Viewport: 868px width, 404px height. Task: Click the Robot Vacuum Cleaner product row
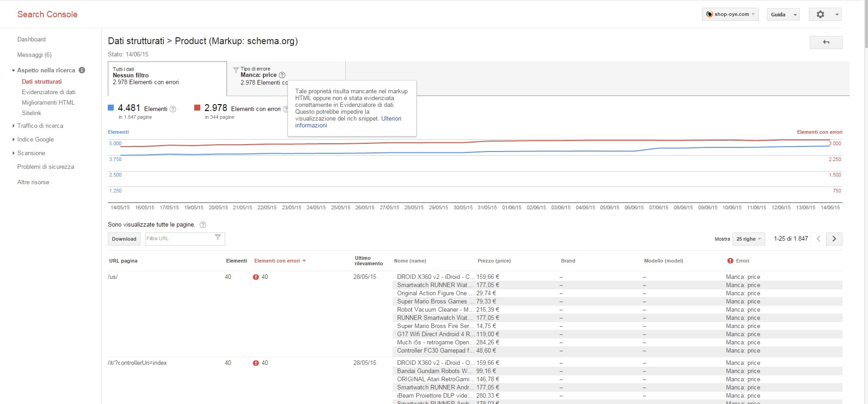pyautogui.click(x=617, y=310)
